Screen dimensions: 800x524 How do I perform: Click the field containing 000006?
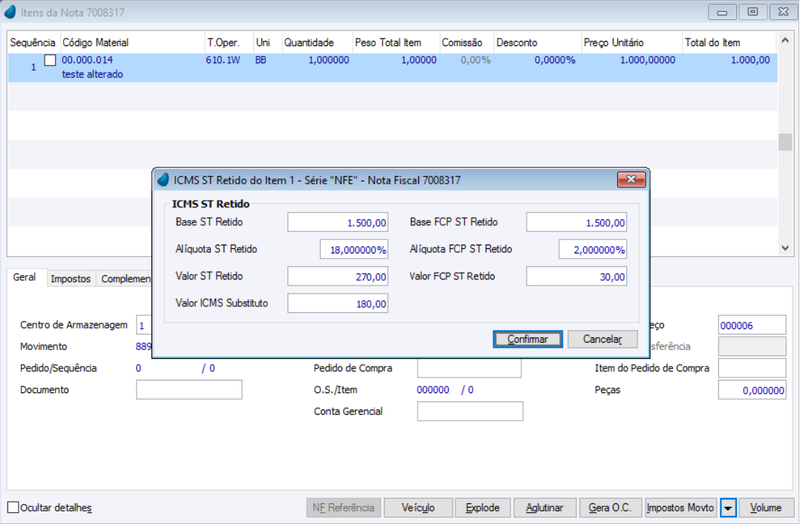coord(752,325)
